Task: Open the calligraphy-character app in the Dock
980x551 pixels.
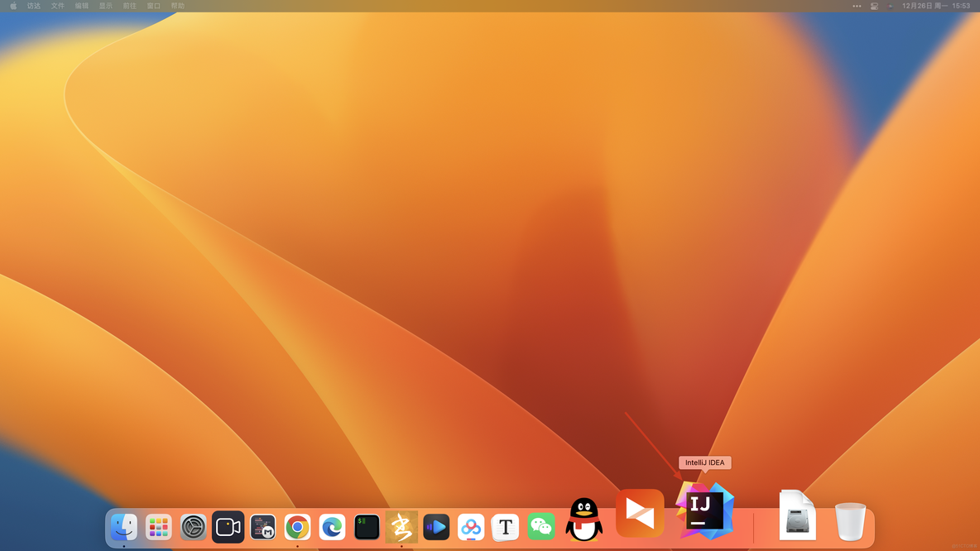Action: pos(401,527)
